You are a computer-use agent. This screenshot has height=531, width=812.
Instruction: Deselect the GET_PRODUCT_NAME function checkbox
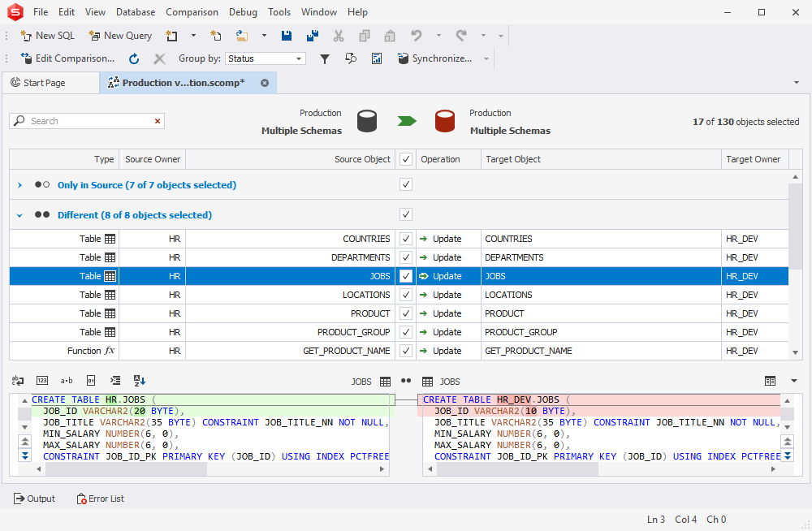coord(405,351)
